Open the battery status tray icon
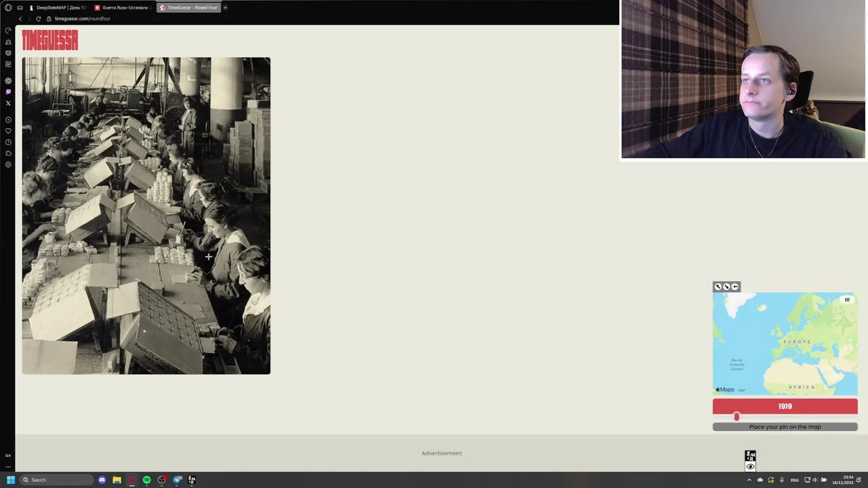 [823, 480]
